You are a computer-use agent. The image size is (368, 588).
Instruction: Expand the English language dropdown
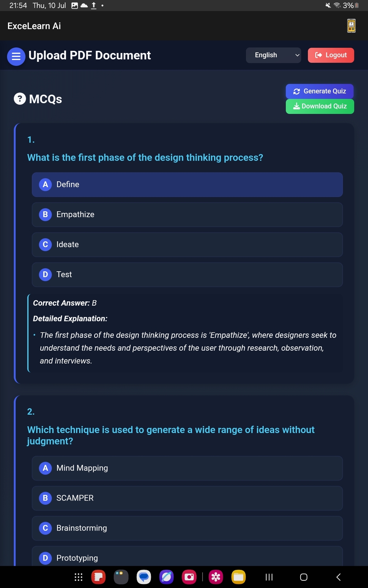273,55
